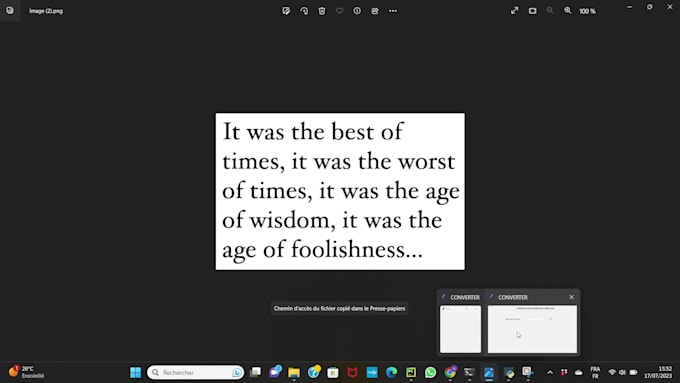
Task: Click the Rechercher search box
Action: 196,372
